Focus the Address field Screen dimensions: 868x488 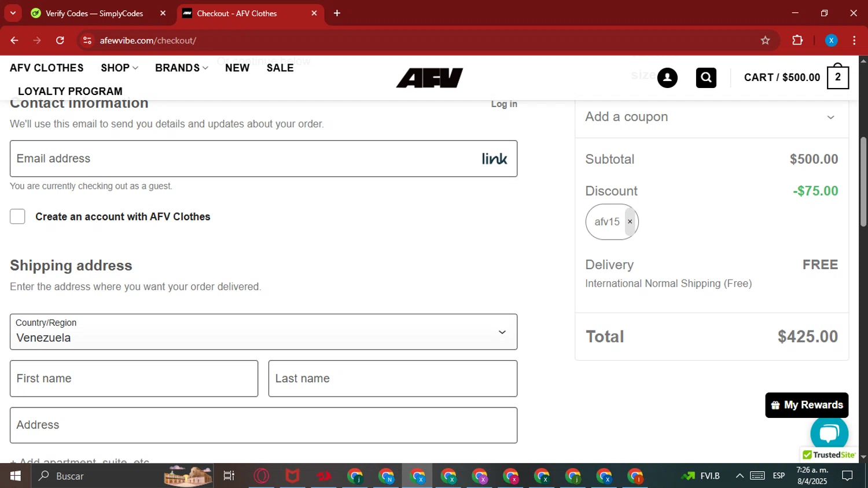263,425
